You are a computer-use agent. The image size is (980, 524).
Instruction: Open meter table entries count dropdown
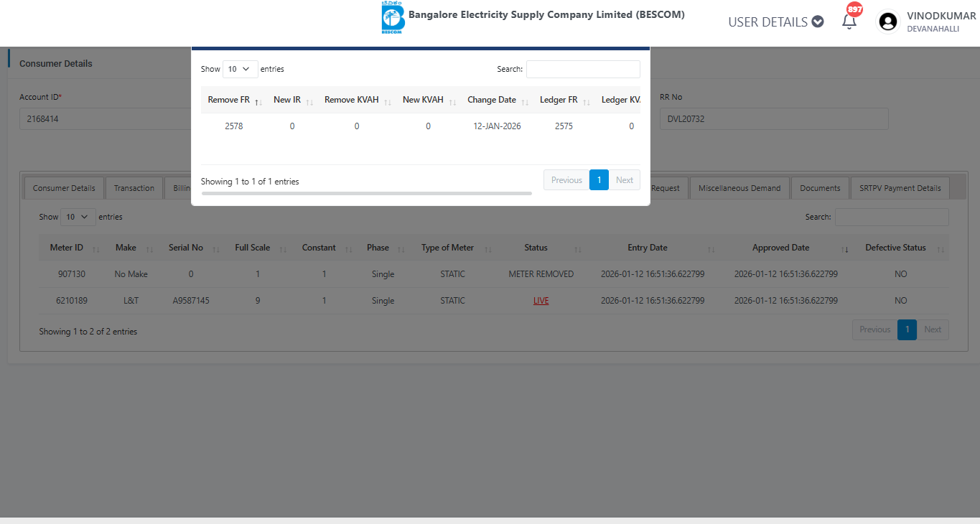click(78, 217)
